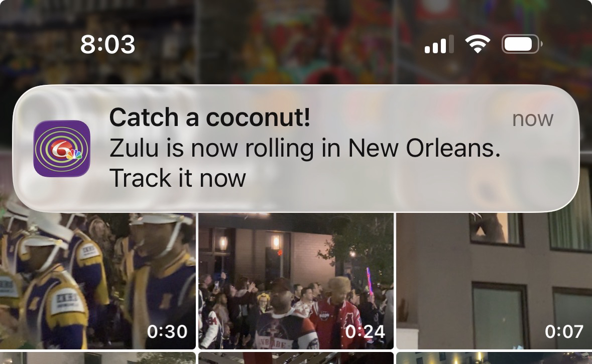Tap "Zulu is now rolling in New Orleans" text

[x=305, y=148]
